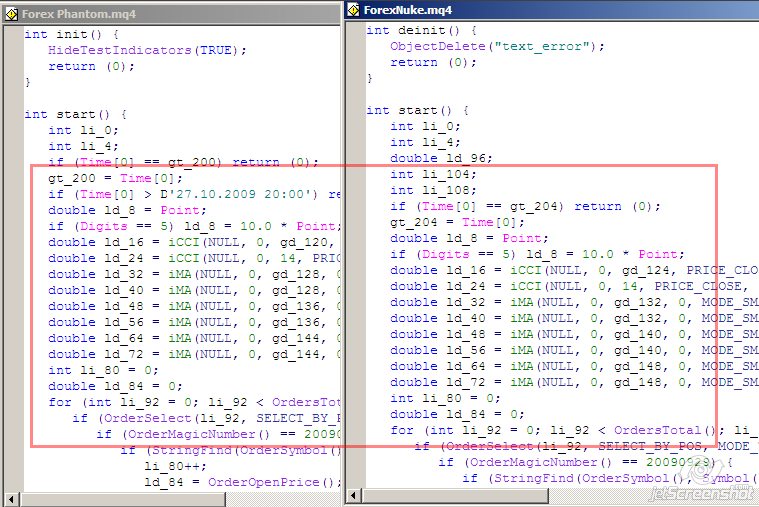
Task: Click the ForexNuke.mq4 window icon
Action: 354,10
